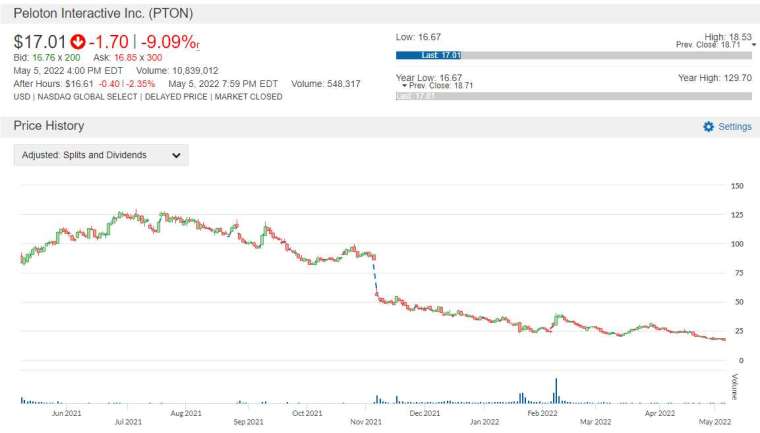This screenshot has height=433, width=760.
Task: Click the May 5, 2022 7:59 PM EDT timestamp
Action: click(223, 84)
